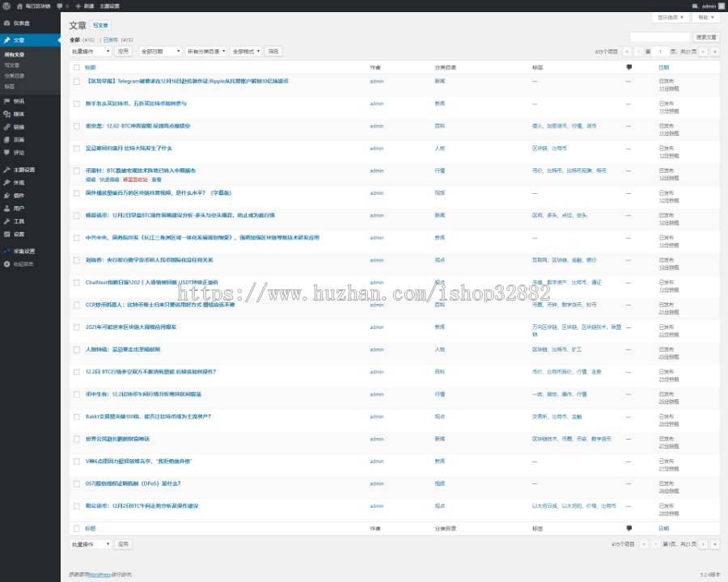728x582 pixels.
Task: Check the Bakkt交易量 row checkbox
Action: tap(77, 417)
